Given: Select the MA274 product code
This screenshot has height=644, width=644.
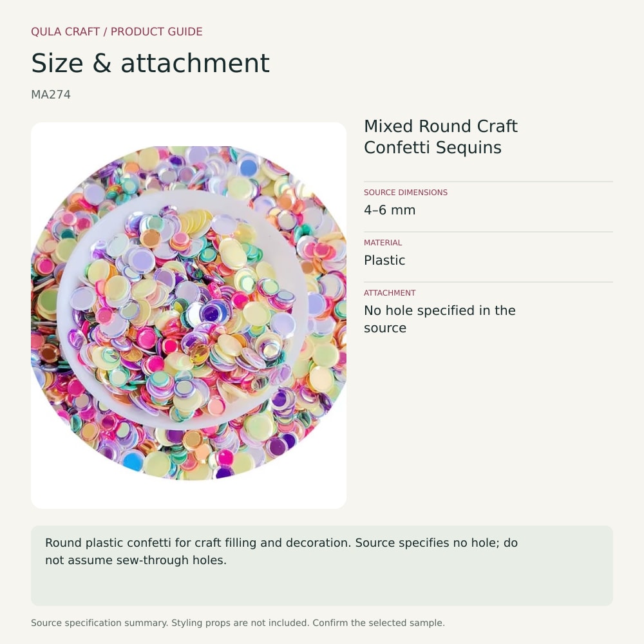Looking at the screenshot, I should click(x=51, y=95).
